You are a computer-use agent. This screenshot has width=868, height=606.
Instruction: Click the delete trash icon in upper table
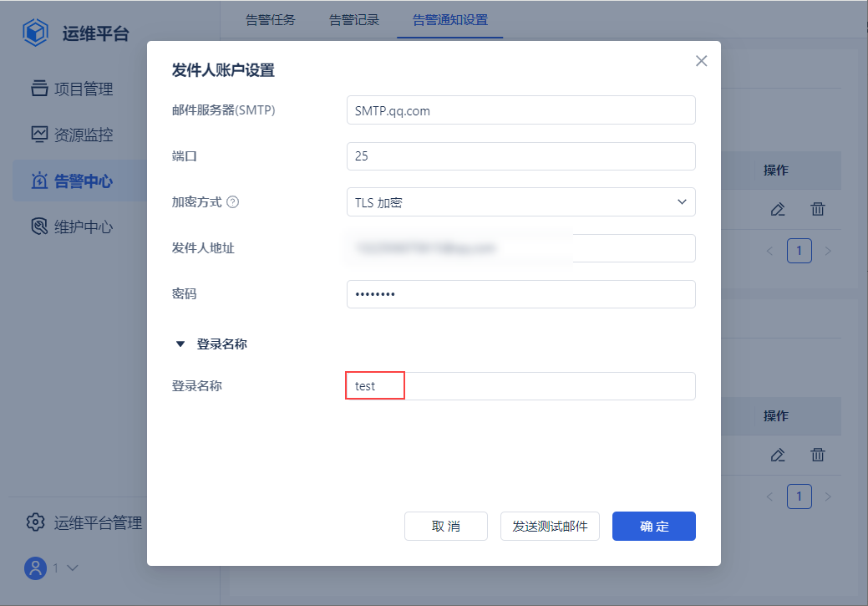818,210
